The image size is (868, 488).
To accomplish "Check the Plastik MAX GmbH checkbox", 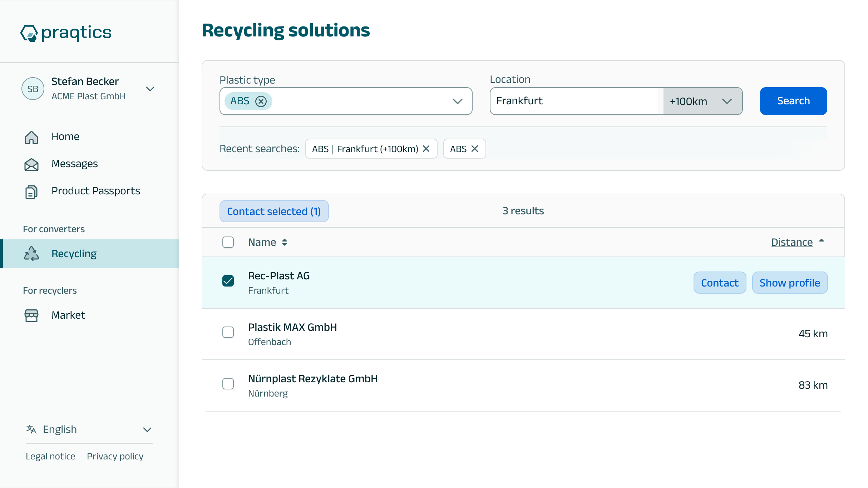I will [x=228, y=332].
